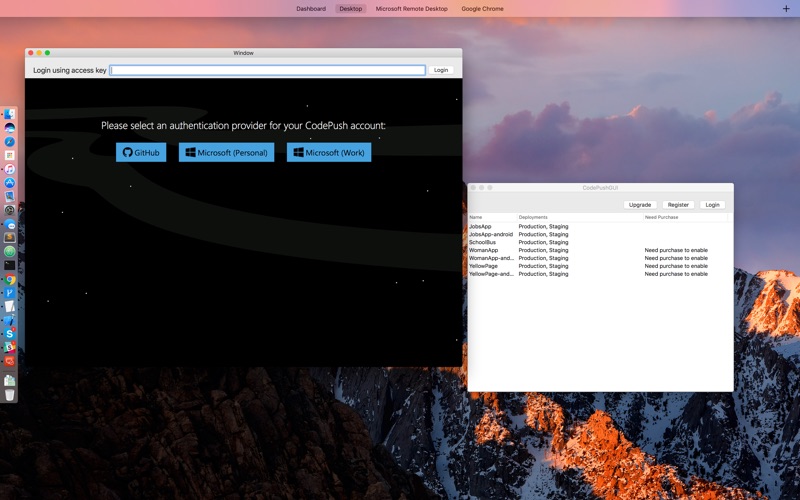
Task: Switch to Dashboard space in Mission Control
Action: (x=311, y=9)
